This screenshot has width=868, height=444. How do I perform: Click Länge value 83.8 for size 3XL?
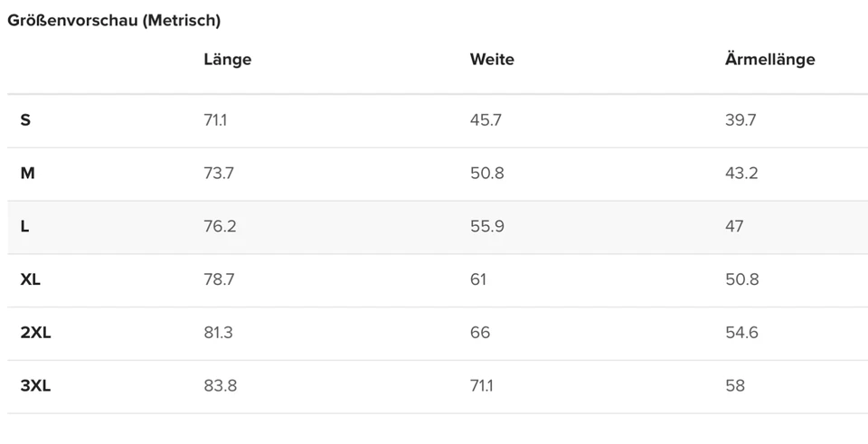point(221,386)
